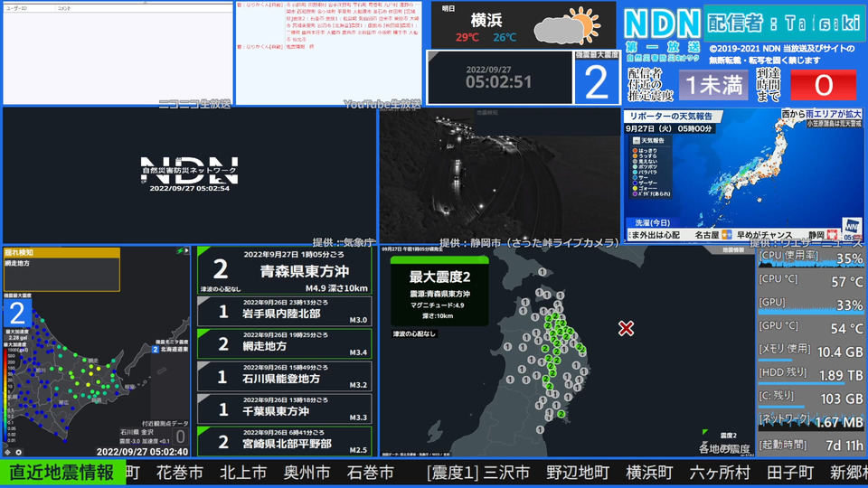Select the ザーザー dark blue legend dot
Viewport: 868px width, 488px height.
[x=635, y=183]
